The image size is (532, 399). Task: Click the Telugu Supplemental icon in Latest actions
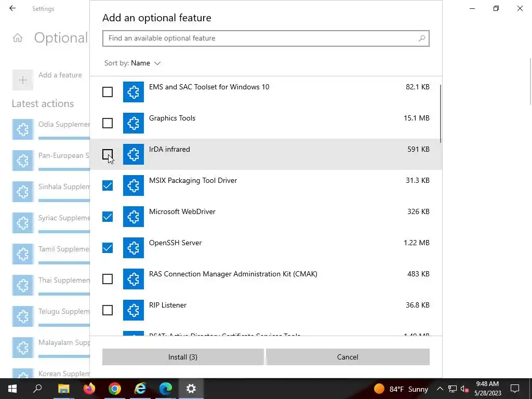pos(23,316)
